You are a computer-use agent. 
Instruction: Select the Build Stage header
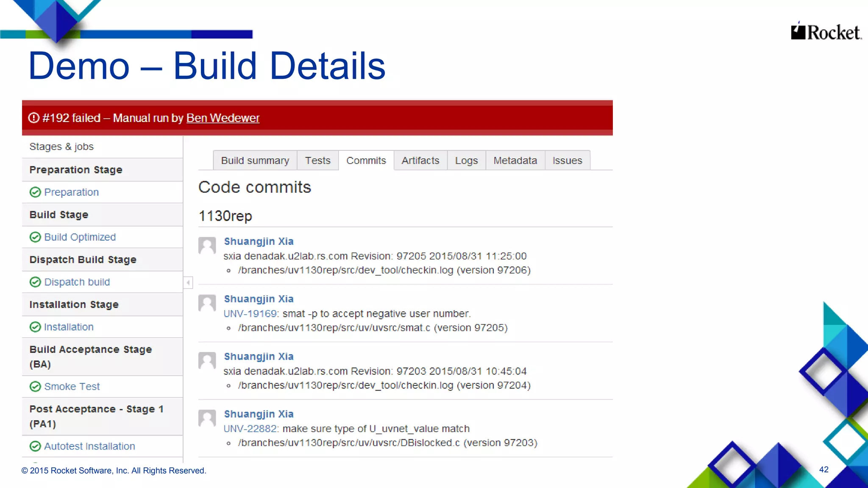tap(103, 215)
